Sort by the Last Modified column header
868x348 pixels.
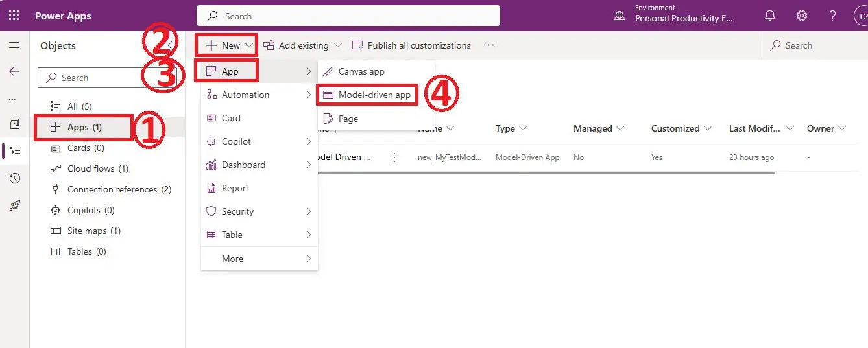[762, 128]
